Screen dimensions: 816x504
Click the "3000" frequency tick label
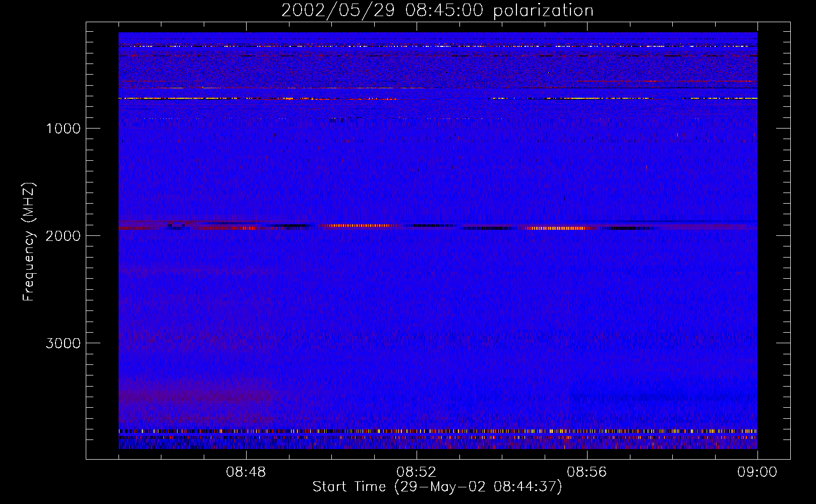coord(63,343)
